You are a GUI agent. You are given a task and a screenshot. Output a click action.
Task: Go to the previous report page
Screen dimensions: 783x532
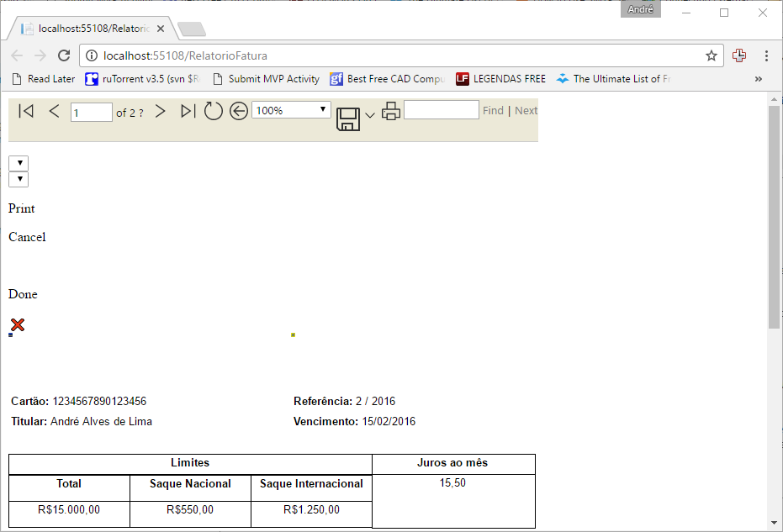(54, 111)
